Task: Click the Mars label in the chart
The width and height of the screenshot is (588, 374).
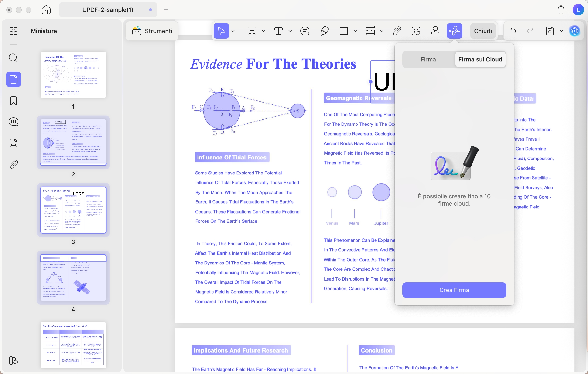Action: 354,223
